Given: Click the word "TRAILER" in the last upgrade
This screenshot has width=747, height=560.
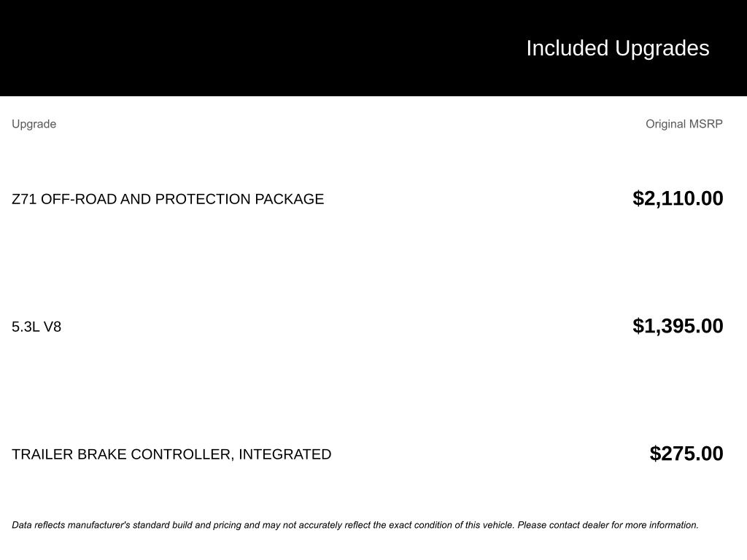Looking at the screenshot, I should 42,454.
